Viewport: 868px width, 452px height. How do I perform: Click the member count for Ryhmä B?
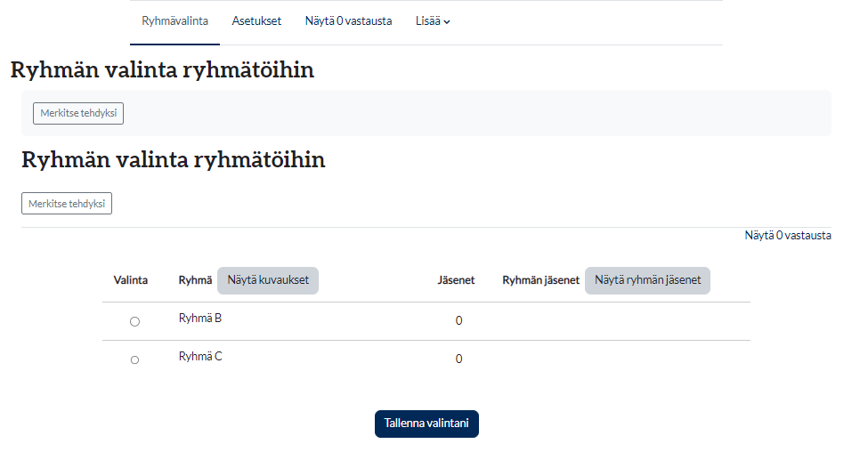(x=458, y=321)
